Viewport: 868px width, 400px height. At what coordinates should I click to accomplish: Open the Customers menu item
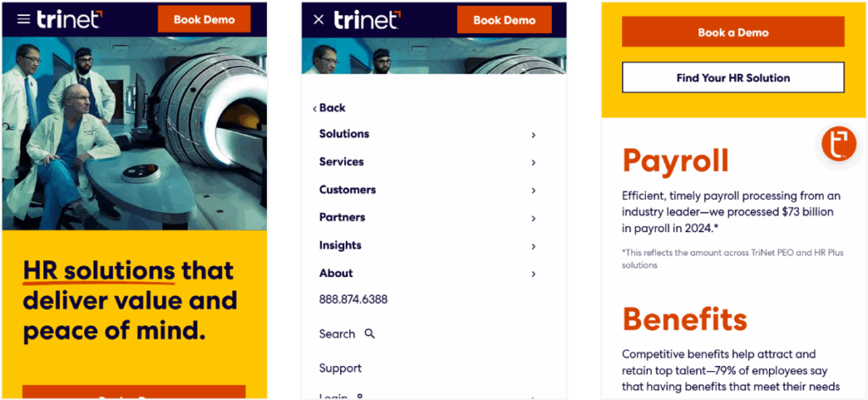[x=347, y=190]
